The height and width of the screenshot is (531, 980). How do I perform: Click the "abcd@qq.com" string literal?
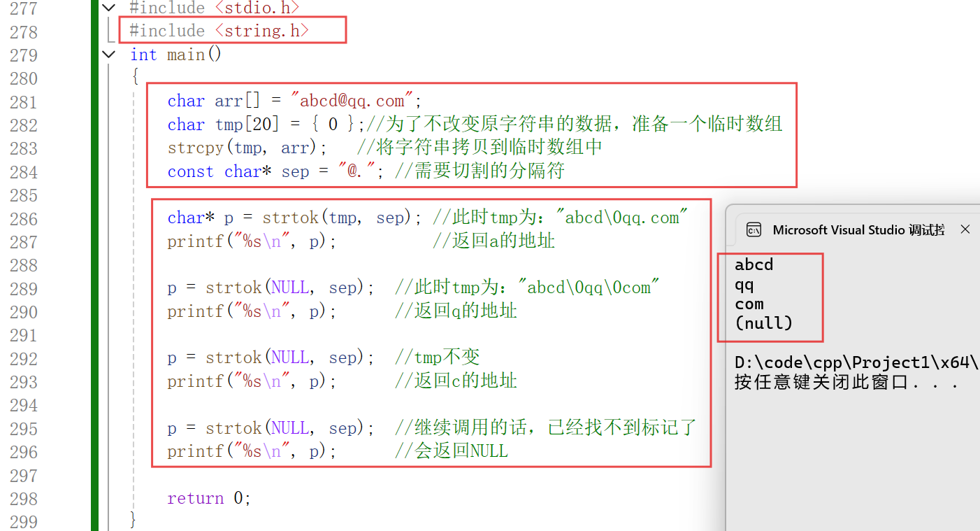(352, 101)
